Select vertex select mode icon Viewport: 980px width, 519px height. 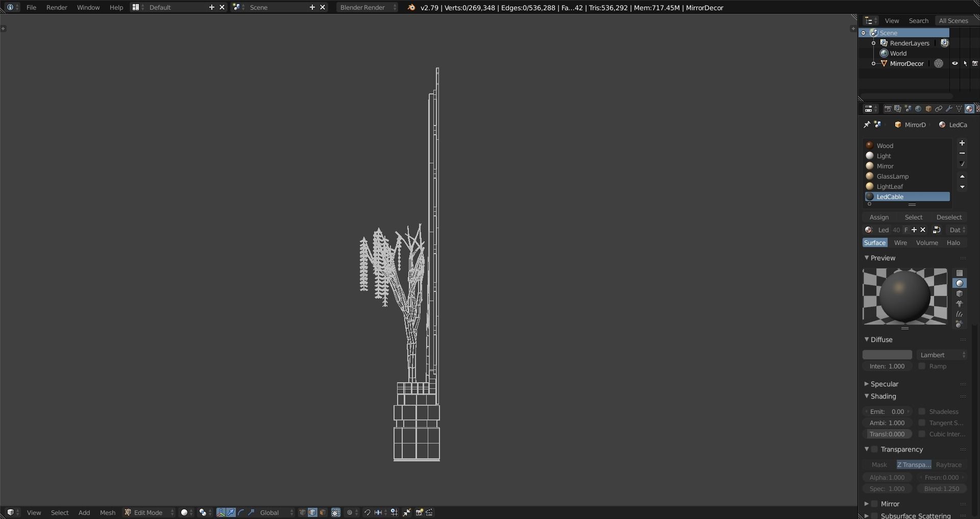(x=302, y=512)
